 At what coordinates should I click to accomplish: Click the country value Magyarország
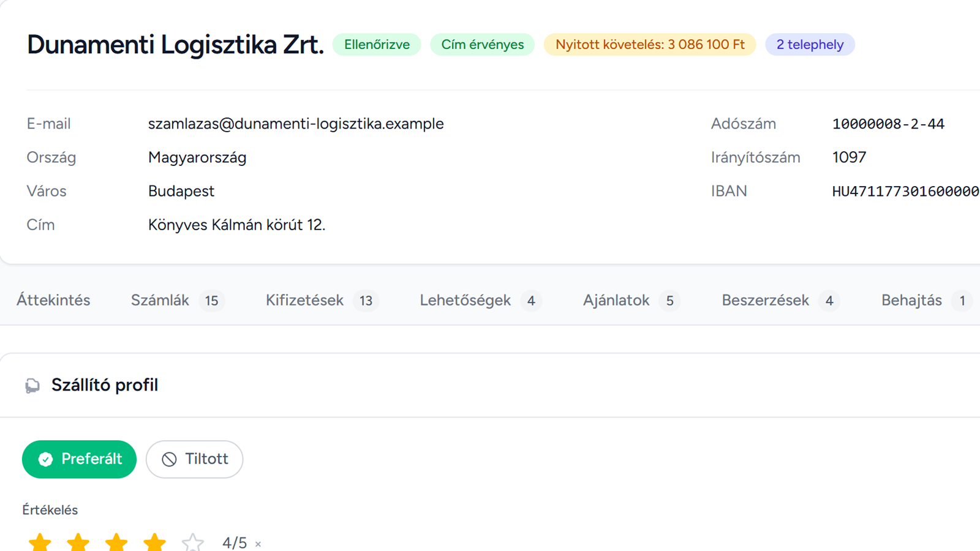197,157
